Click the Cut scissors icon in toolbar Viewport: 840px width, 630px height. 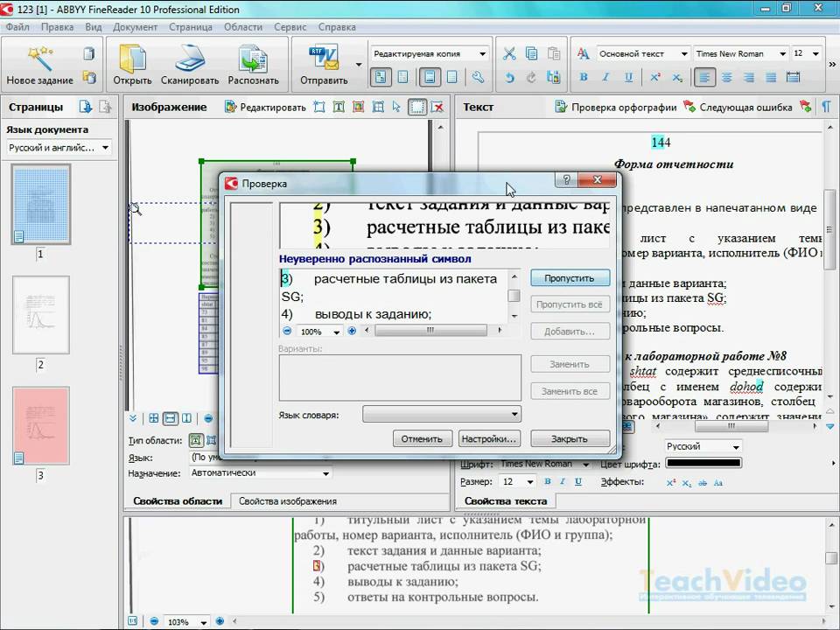coord(509,53)
